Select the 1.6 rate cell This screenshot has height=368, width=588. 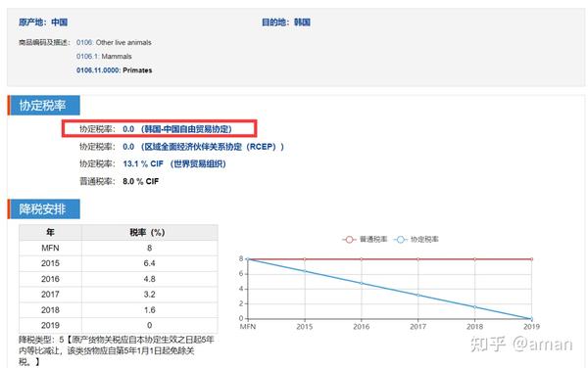[149, 310]
